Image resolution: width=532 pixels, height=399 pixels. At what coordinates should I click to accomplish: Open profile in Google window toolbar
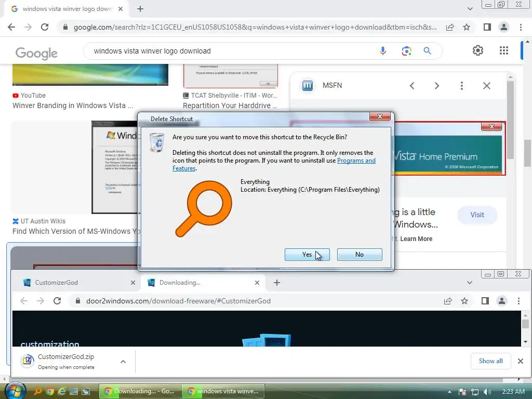[504, 27]
